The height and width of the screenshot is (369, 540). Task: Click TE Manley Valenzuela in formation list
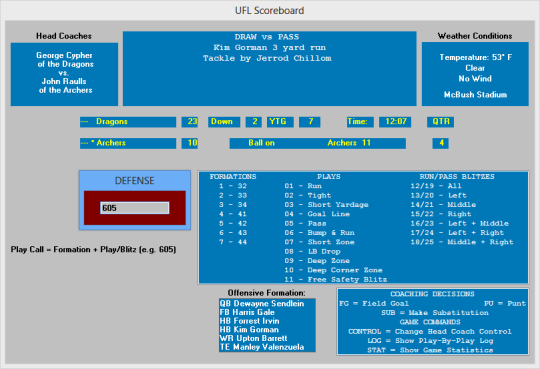pos(262,347)
